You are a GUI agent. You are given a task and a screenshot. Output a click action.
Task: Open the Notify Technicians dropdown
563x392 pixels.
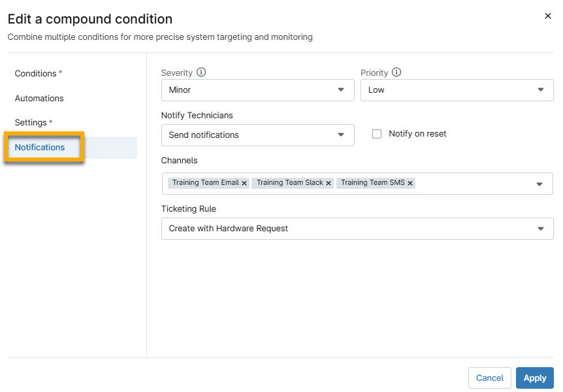[257, 135]
